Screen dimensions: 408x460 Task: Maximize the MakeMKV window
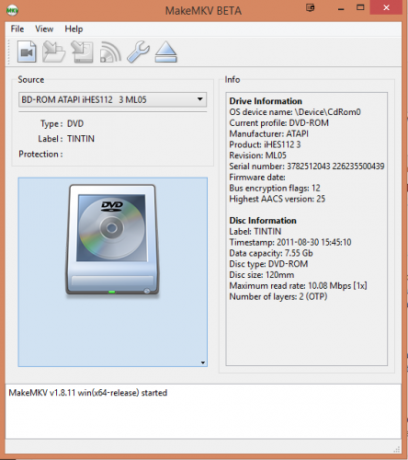click(360, 7)
